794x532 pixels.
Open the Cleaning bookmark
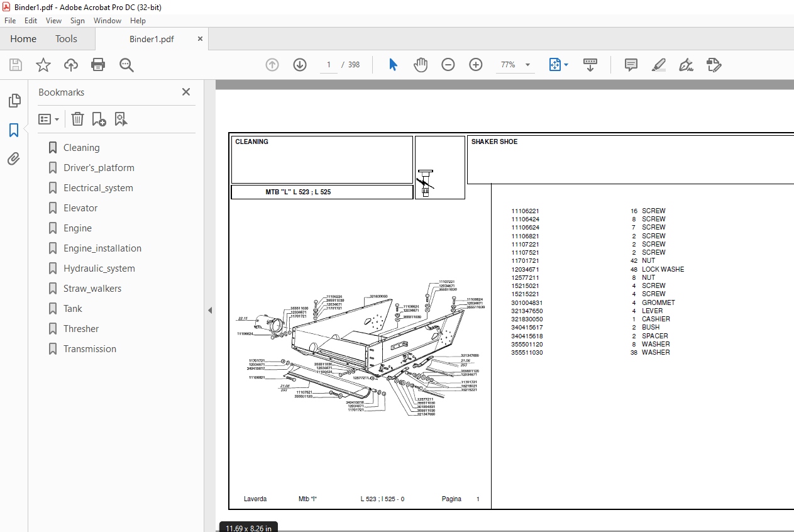coord(81,148)
